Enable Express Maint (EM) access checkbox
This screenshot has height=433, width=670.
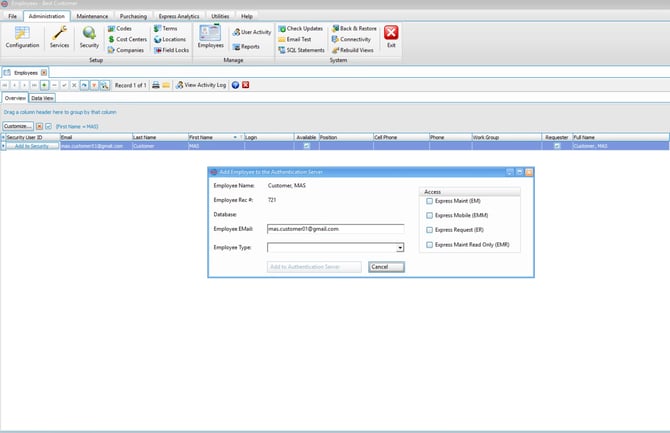point(430,201)
